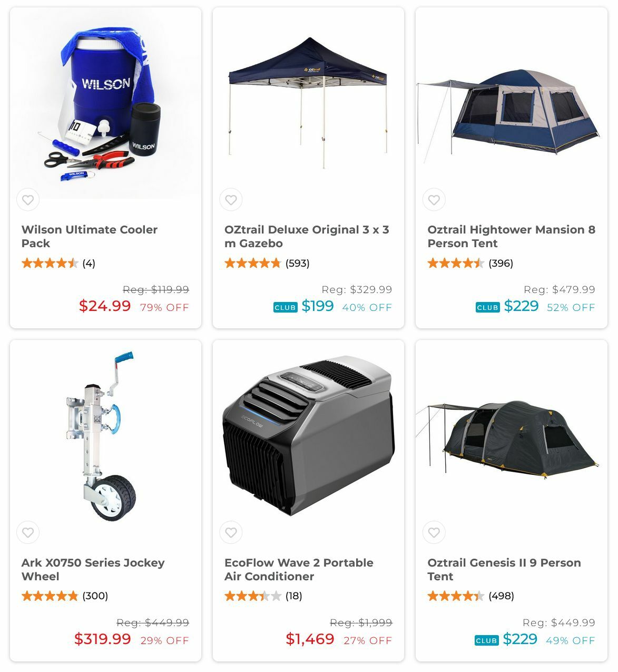Add OZtrail Deluxe Gazebo to wishlist heart

(231, 200)
